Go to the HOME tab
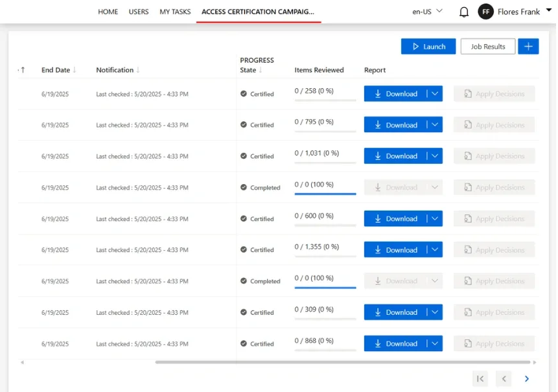Screen dimensions: 558x392 tap(108, 12)
